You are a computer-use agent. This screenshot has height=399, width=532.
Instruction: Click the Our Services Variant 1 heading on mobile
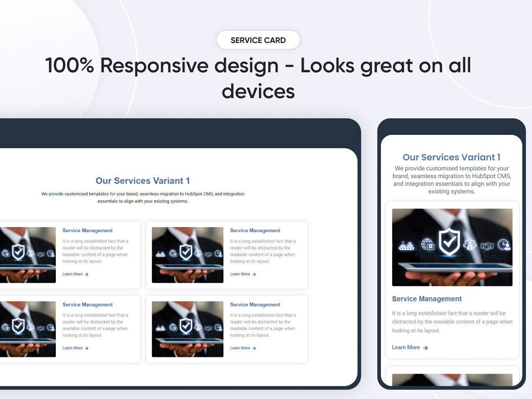(x=452, y=157)
